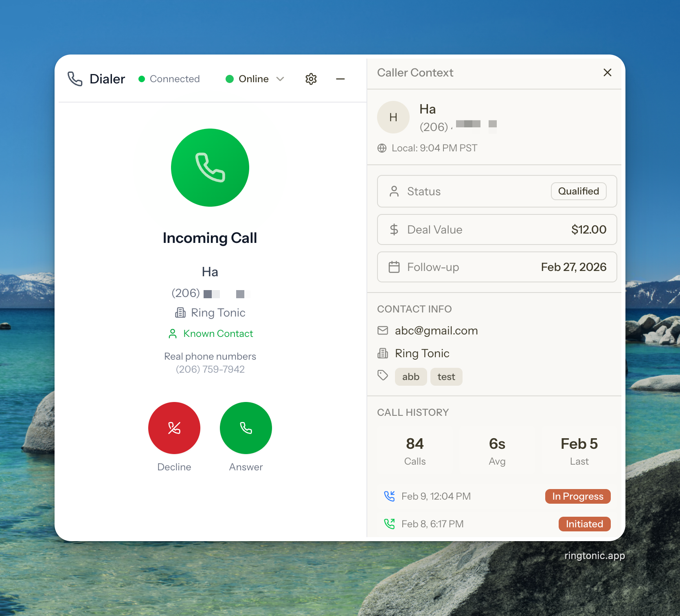The image size is (680, 616).
Task: Click the tag icon beside abb
Action: pos(383,376)
